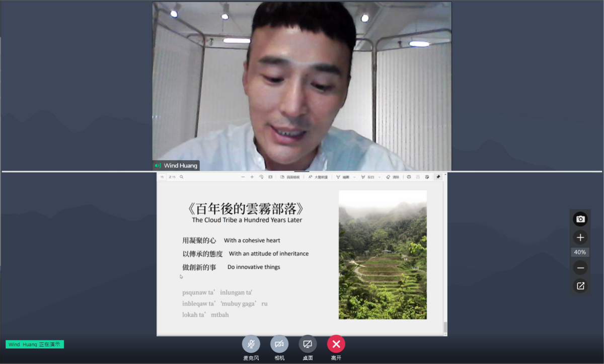Leave the meeting with the red 离开 button
Viewport: 604px width, 364px height.
click(x=336, y=344)
